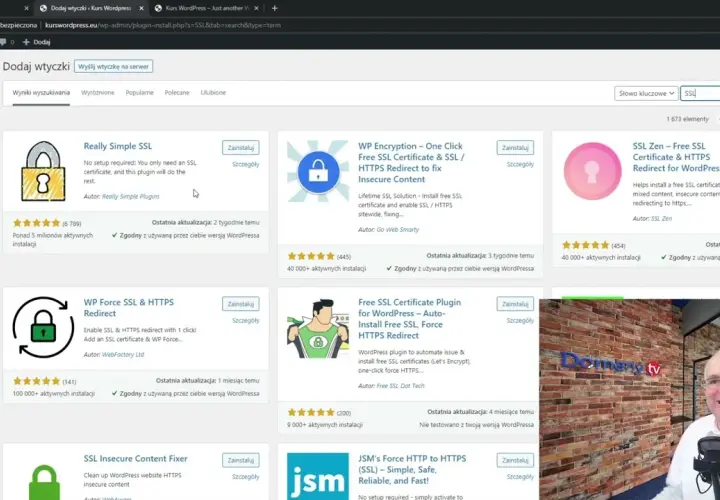Screen dimensions: 720x500
Task: Install JSM's Force HTTP to HTTPS
Action: point(515,460)
